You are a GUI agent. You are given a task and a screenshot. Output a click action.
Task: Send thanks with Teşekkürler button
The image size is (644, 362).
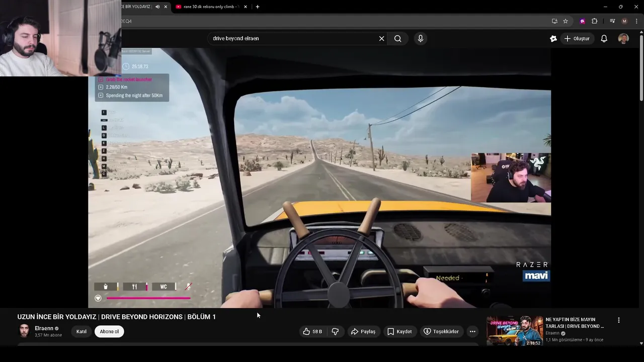(x=441, y=331)
